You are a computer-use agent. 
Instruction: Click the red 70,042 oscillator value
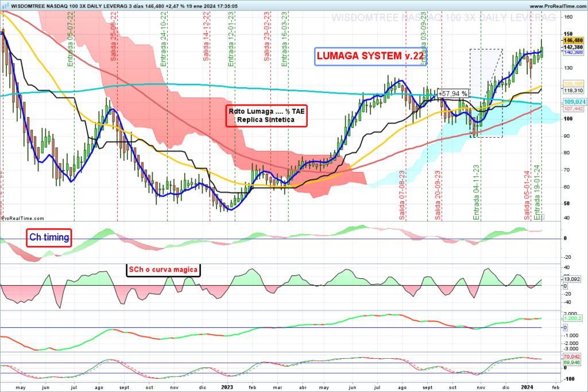click(572, 357)
